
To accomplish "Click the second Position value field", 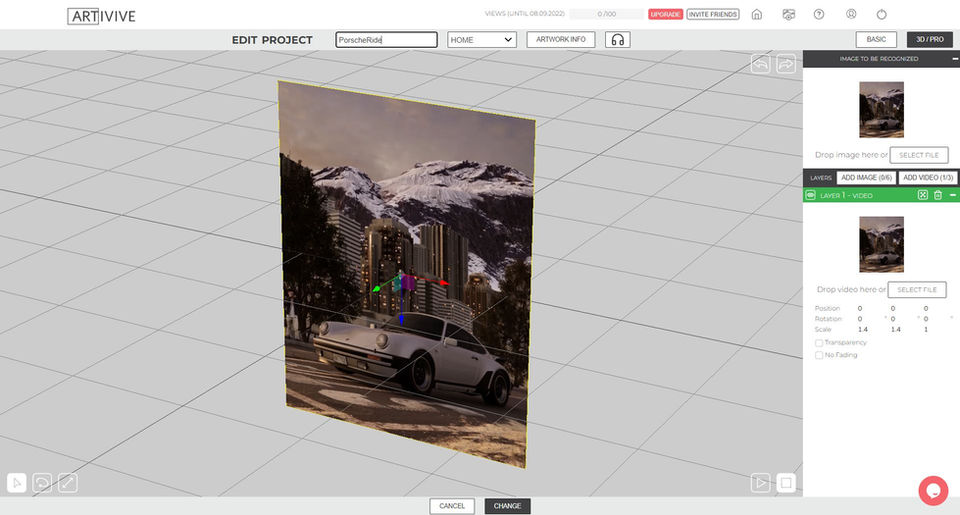I will 893,309.
